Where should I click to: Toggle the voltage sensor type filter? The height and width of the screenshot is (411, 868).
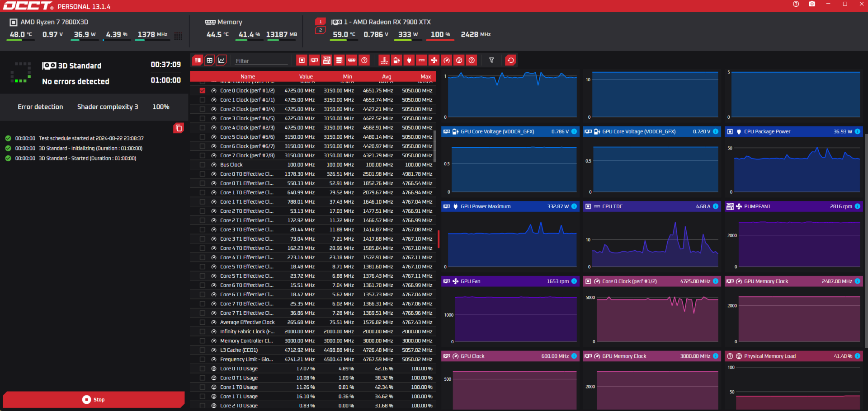point(396,61)
